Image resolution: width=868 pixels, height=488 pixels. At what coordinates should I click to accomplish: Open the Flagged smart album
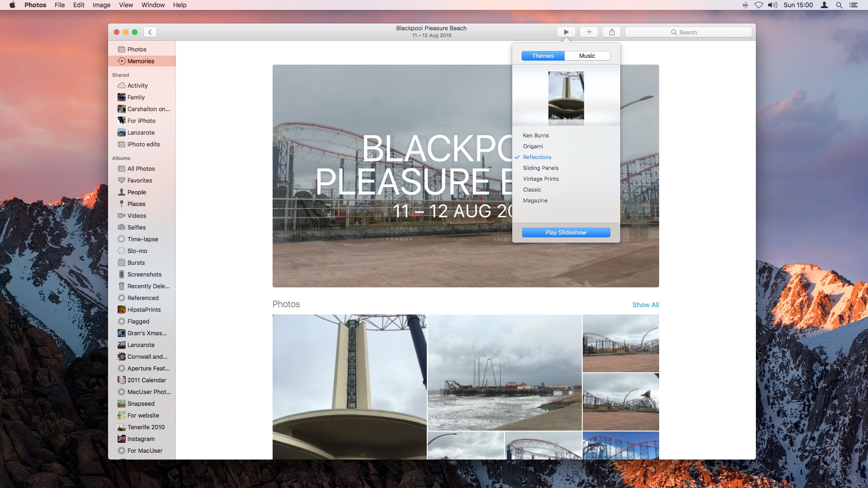pyautogui.click(x=142, y=321)
